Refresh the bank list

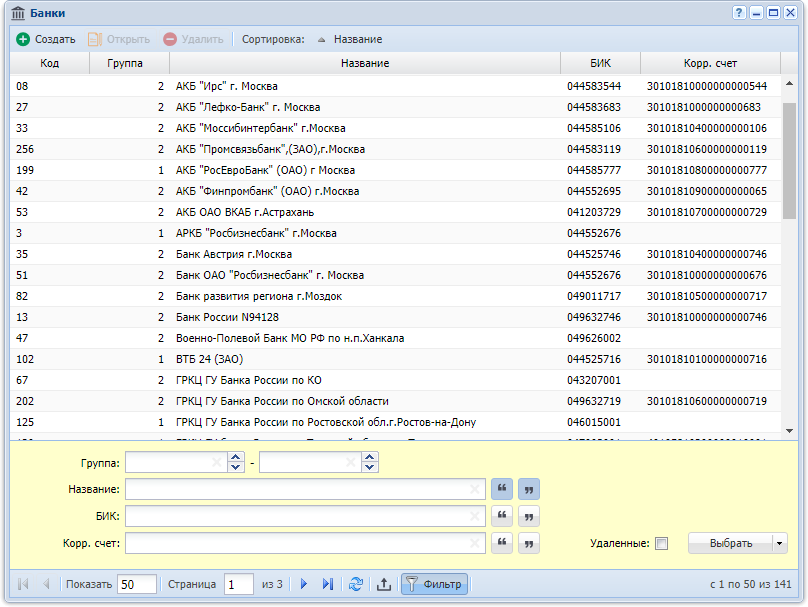(x=356, y=584)
